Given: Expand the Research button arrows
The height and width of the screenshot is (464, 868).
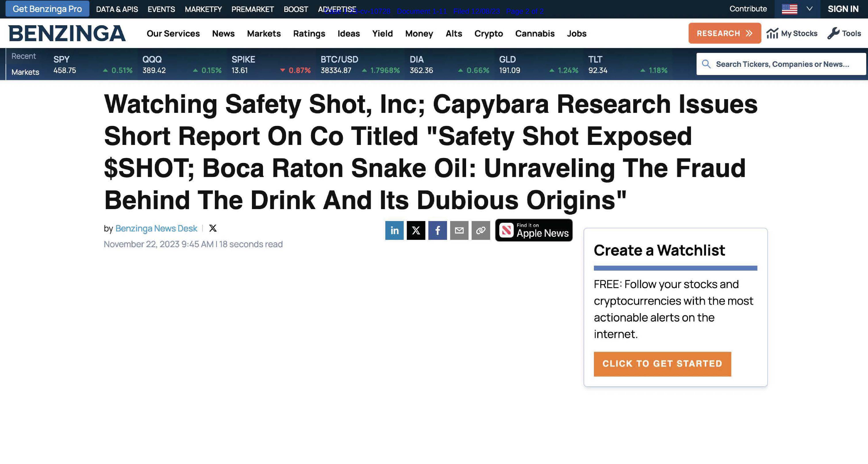Looking at the screenshot, I should click(x=749, y=33).
